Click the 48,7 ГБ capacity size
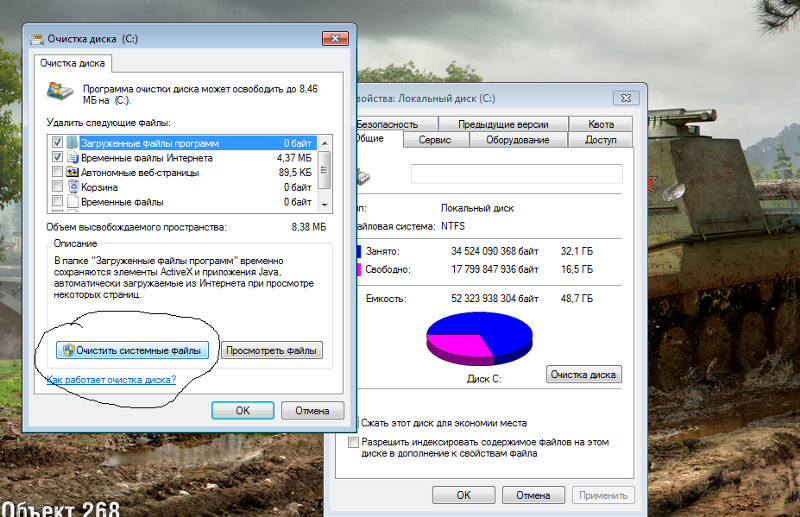The height and width of the screenshot is (517, 800). 577,298
